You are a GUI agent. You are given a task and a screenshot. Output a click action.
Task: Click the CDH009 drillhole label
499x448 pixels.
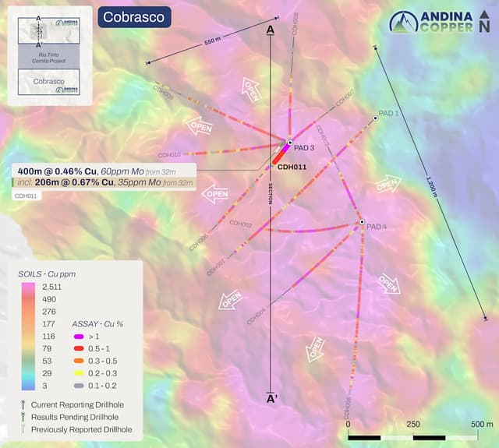(x=163, y=92)
